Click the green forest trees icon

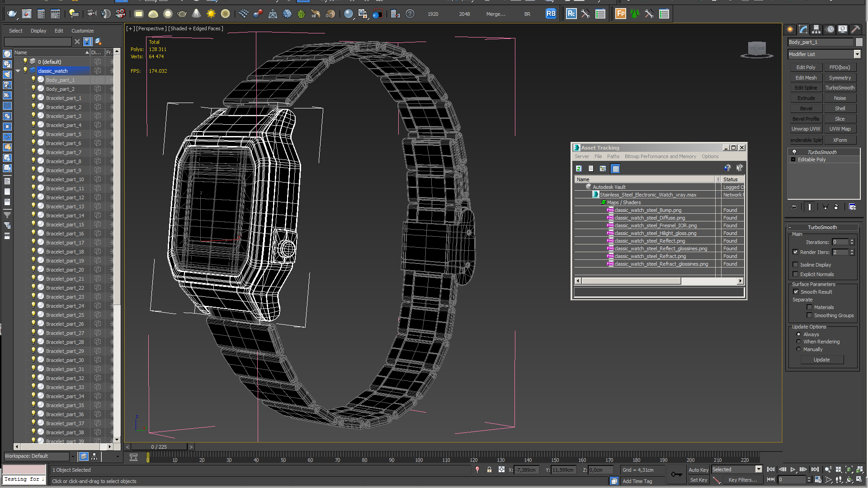pos(635,14)
